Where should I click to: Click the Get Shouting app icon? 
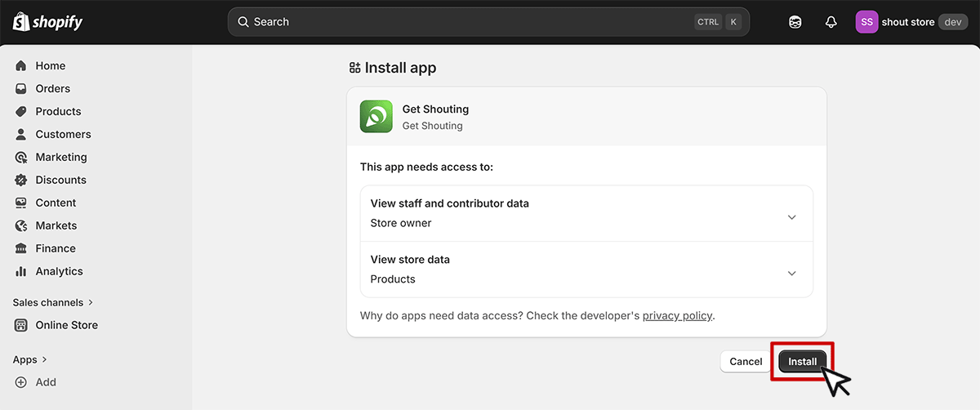[x=376, y=117]
